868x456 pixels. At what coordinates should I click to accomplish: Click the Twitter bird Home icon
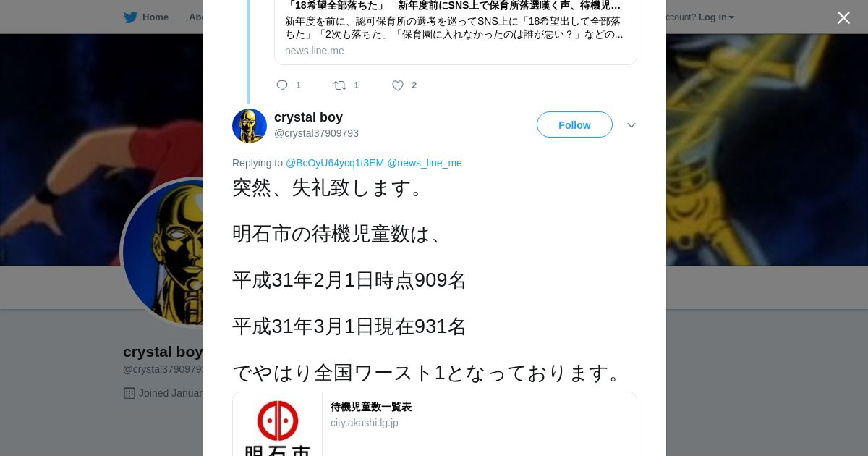coord(130,17)
